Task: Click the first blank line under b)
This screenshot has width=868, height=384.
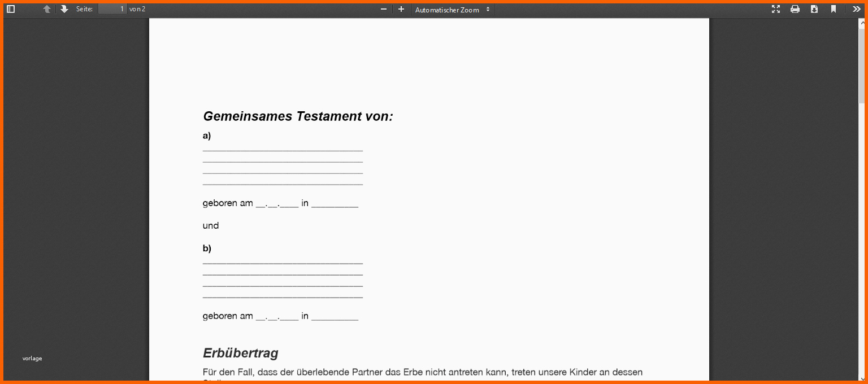Action: [x=283, y=263]
